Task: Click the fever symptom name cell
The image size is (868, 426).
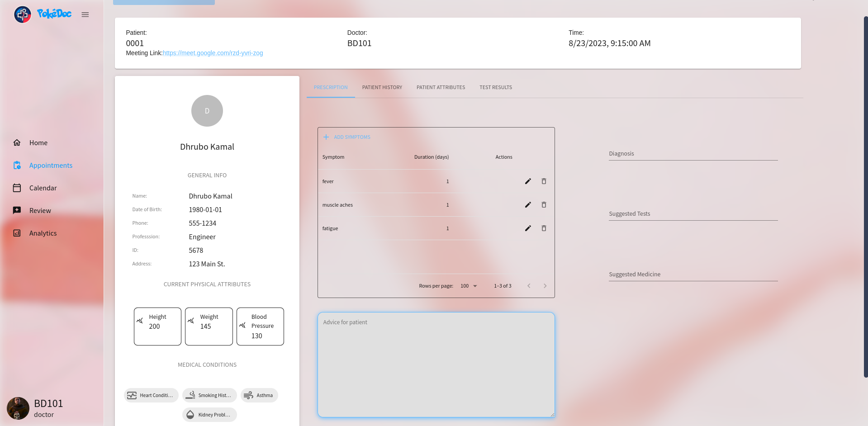Action: pyautogui.click(x=328, y=181)
